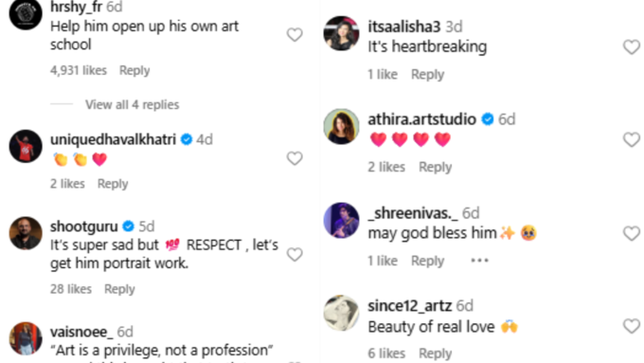
Task: Like uniquedhavalkhatri's emoji comment
Action: [295, 158]
